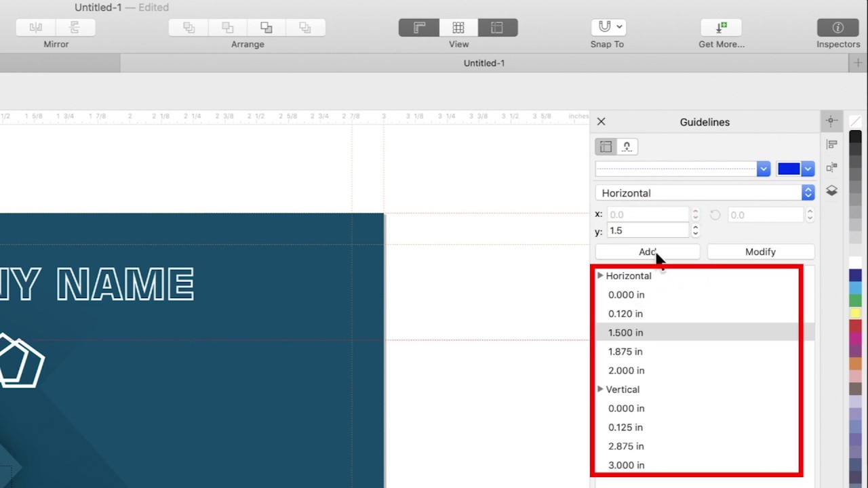
Task: Click the x position input field
Action: [x=648, y=214]
